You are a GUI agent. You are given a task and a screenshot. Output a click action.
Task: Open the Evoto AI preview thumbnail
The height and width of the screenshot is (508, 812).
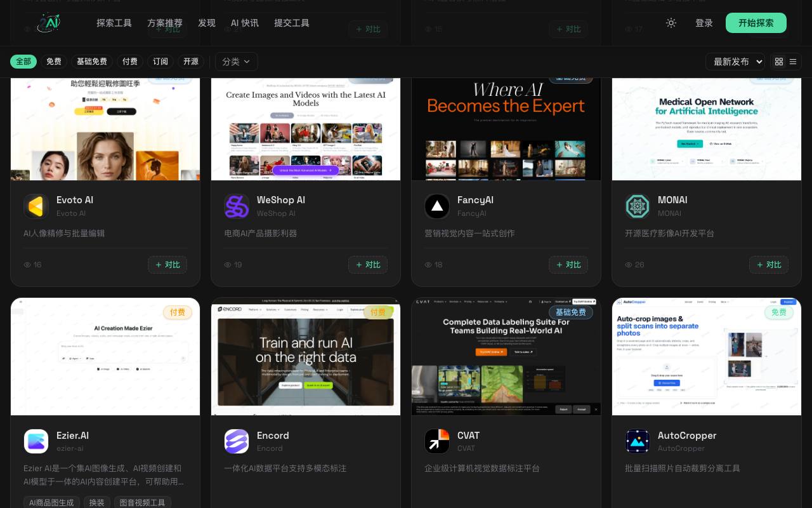pyautogui.click(x=105, y=129)
